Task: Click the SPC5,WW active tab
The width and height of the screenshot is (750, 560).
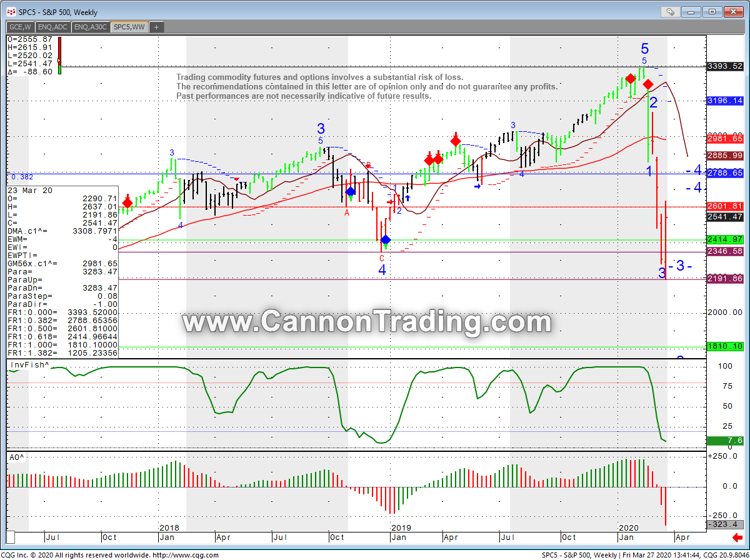Action: [129, 27]
